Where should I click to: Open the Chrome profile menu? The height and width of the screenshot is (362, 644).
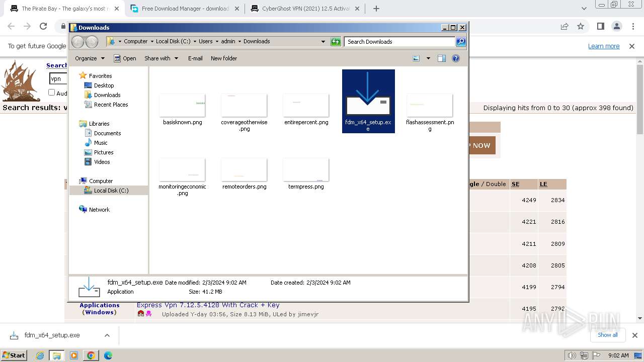click(x=616, y=26)
